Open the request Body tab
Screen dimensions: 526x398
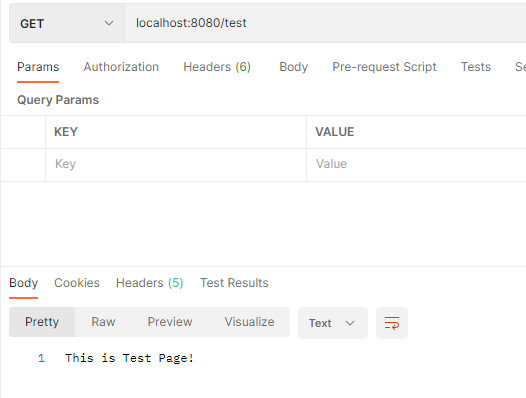pyautogui.click(x=294, y=67)
